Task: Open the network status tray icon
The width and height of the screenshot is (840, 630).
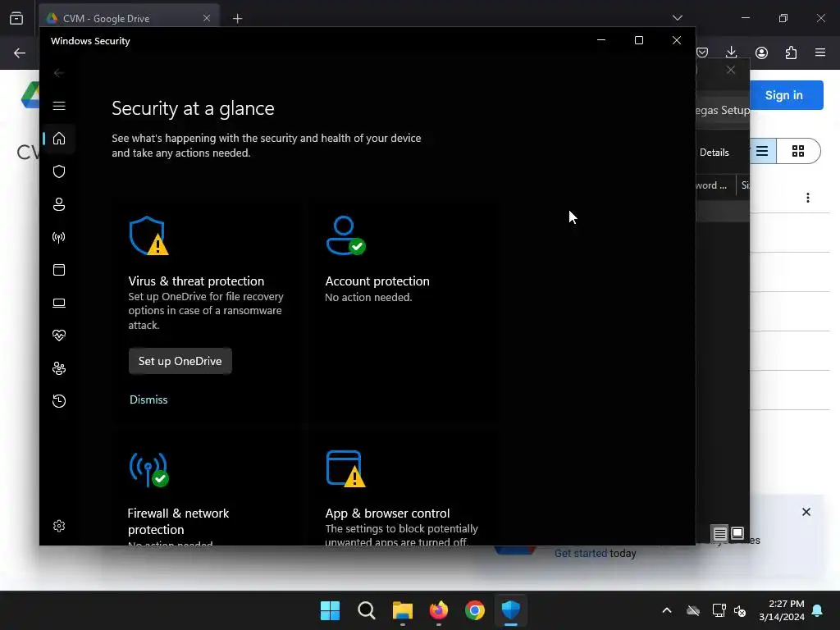Action: pyautogui.click(x=719, y=610)
